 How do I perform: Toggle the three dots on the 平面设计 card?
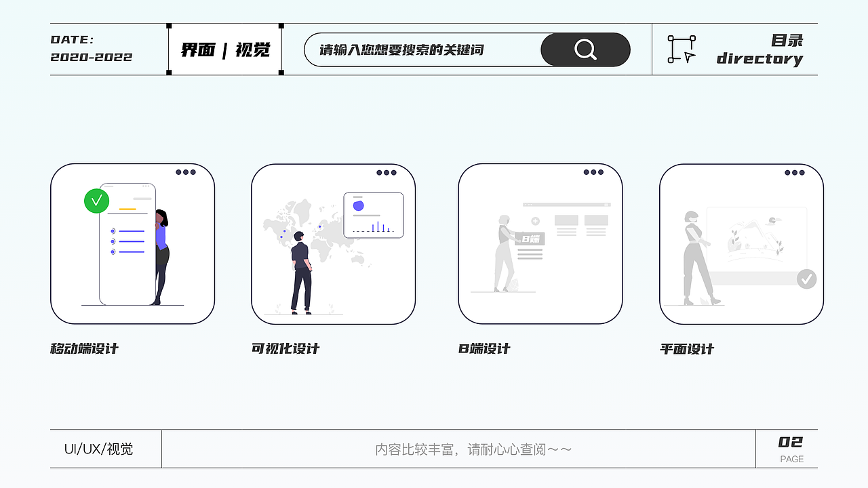point(793,173)
